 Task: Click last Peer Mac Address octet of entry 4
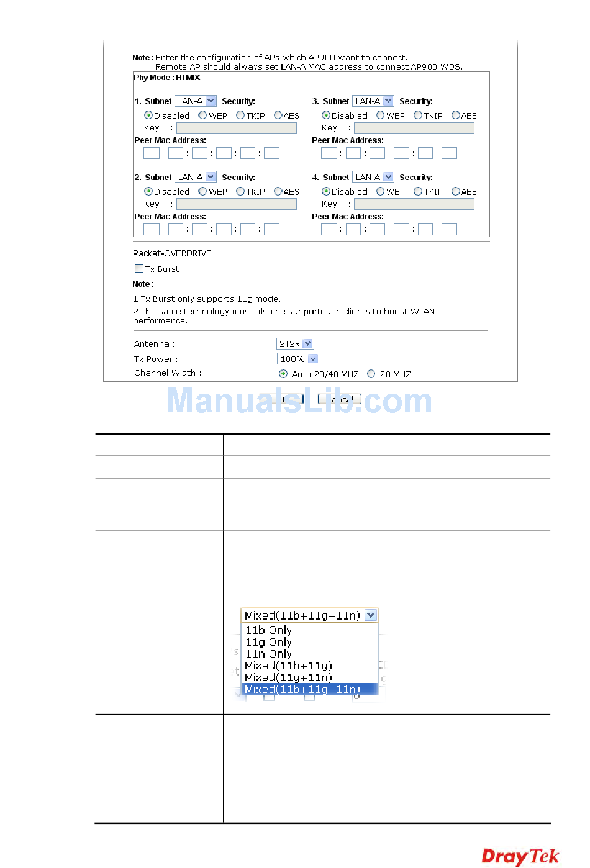click(x=449, y=229)
